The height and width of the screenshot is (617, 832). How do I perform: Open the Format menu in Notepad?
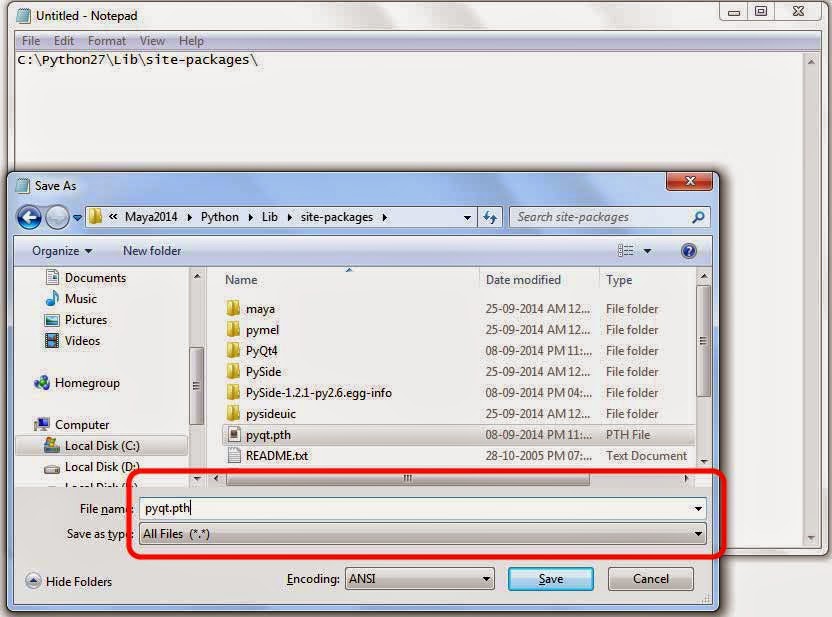coord(106,41)
